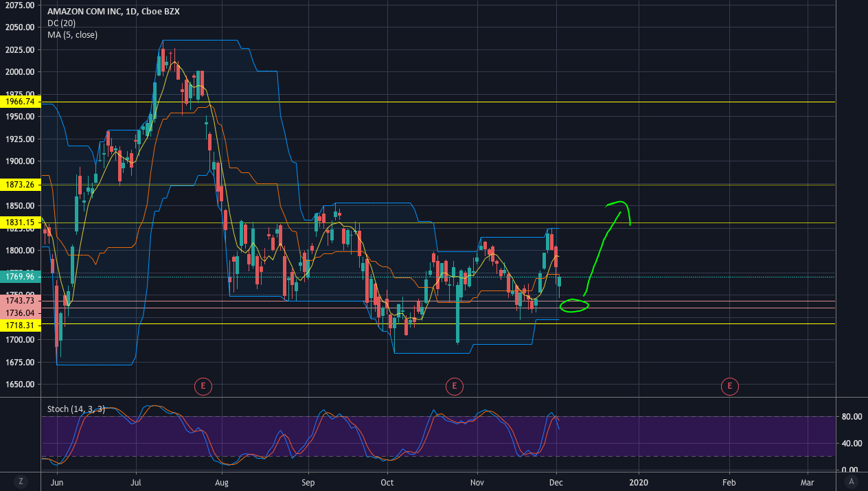This screenshot has height=491, width=868.
Task: Click the E earnings marker near February 2020
Action: pos(729,386)
